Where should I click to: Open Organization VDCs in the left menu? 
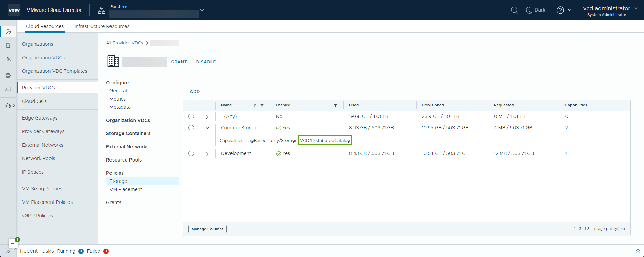[x=43, y=58]
